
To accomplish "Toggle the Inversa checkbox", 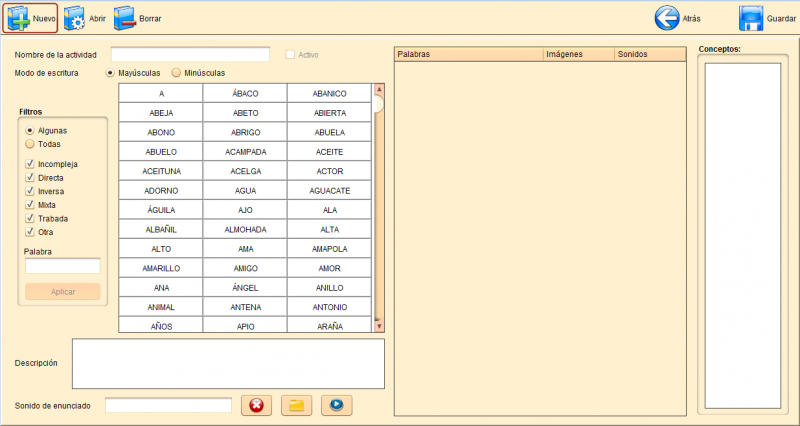I will pyautogui.click(x=30, y=191).
